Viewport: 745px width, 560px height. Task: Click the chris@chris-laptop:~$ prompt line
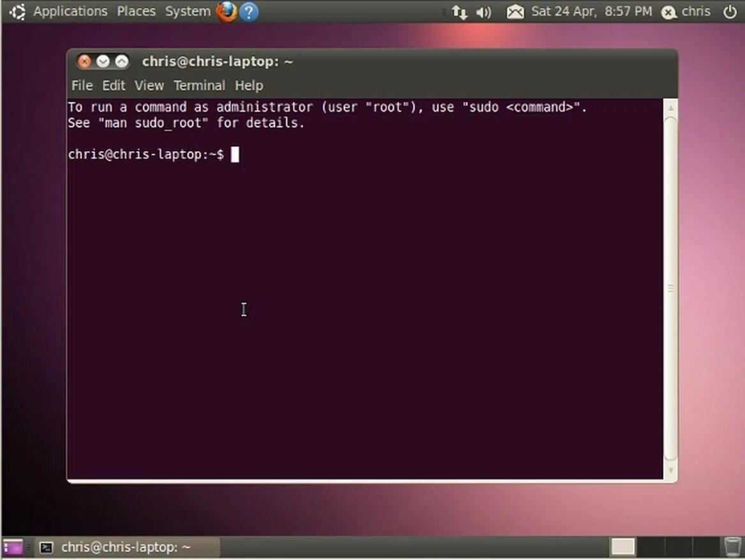point(146,154)
